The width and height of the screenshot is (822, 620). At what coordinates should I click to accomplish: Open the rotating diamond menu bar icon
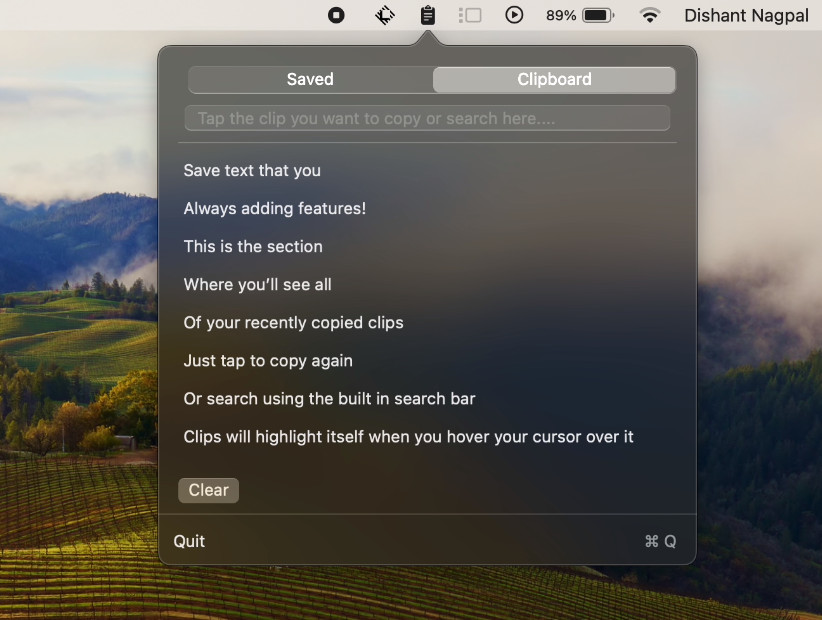click(384, 15)
